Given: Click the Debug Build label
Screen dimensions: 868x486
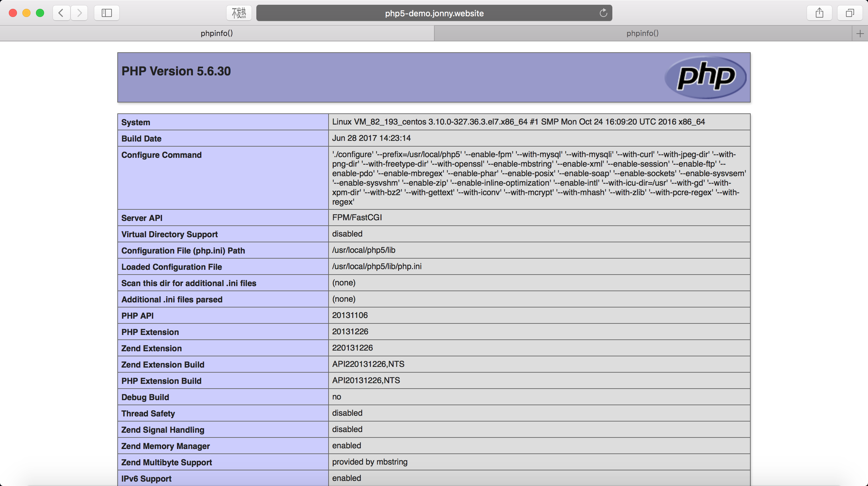Looking at the screenshot, I should tap(145, 397).
